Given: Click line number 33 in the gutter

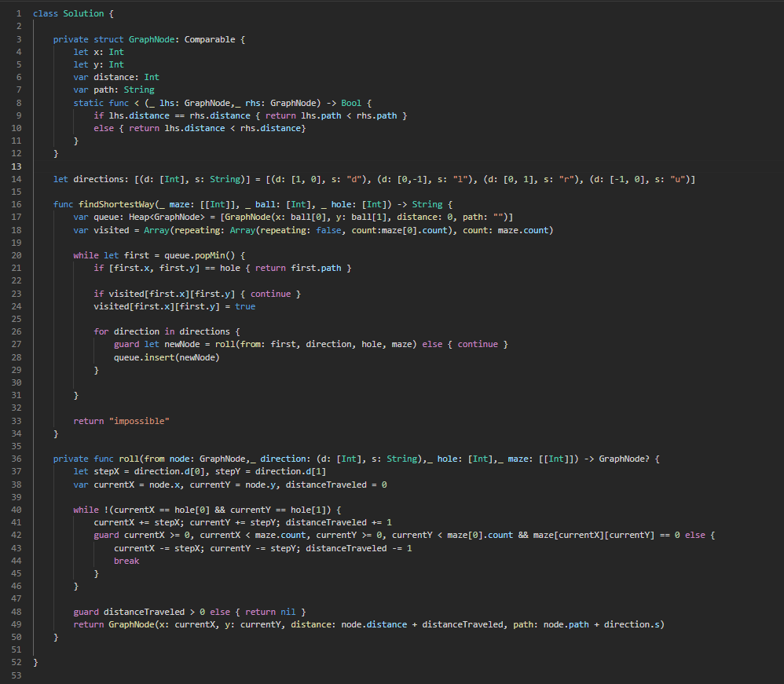Looking at the screenshot, I should [16, 421].
